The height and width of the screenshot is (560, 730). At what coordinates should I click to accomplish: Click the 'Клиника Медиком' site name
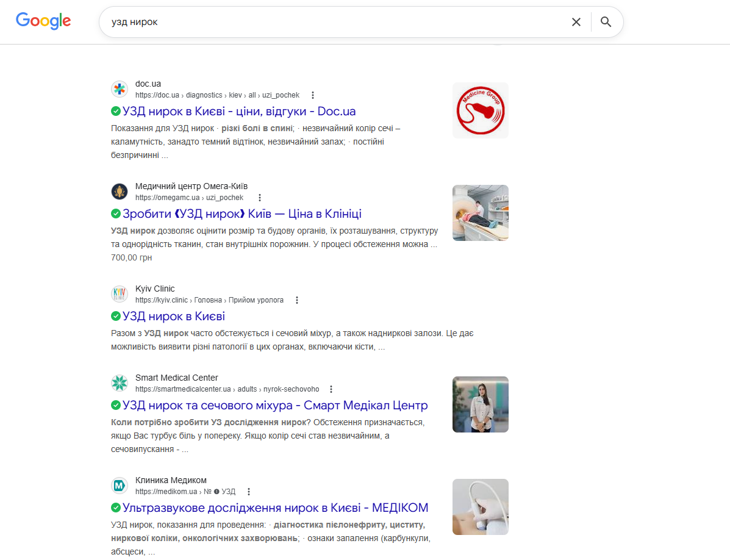click(x=171, y=480)
